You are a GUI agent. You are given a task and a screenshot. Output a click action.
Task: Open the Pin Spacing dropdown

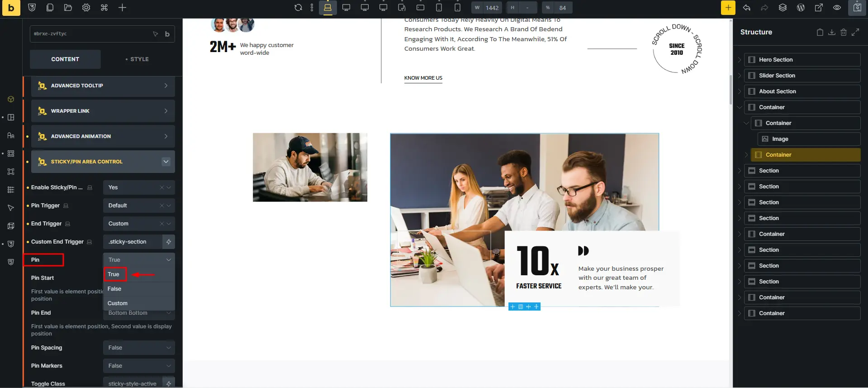pyautogui.click(x=139, y=348)
